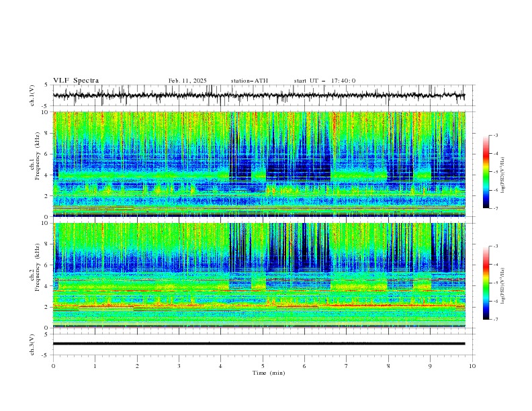Select the date "Feb. 11, 2025"
Viewport: 532px width, 411px height.
click(187, 81)
